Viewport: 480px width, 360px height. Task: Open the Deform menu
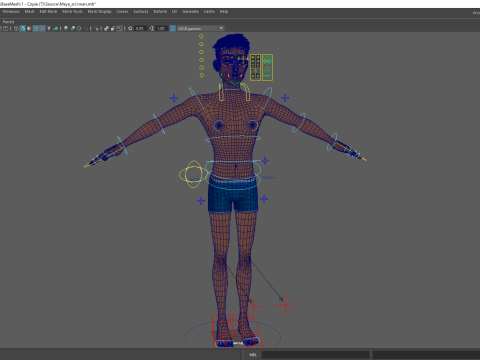pyautogui.click(x=160, y=11)
